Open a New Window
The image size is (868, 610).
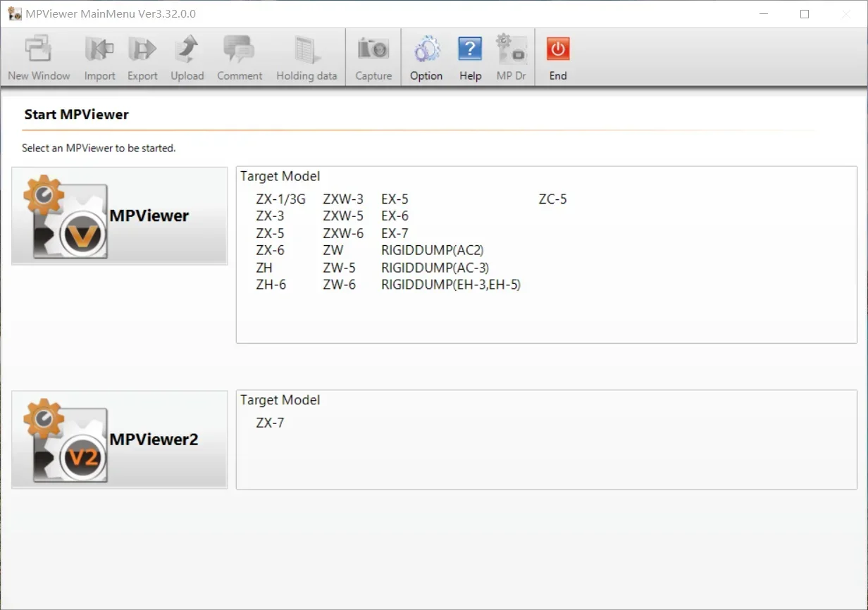pyautogui.click(x=39, y=49)
